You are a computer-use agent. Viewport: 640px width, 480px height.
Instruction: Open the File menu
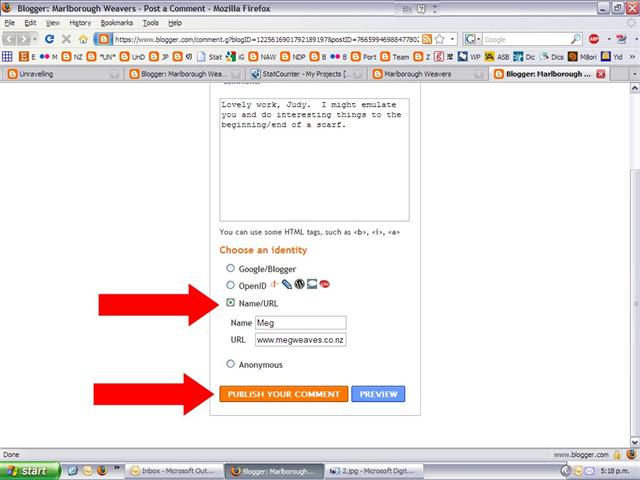9,23
